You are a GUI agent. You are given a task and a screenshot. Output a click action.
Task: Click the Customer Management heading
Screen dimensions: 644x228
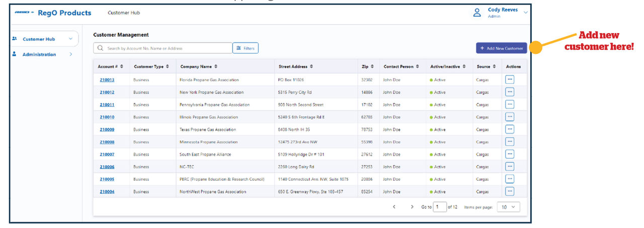click(121, 35)
